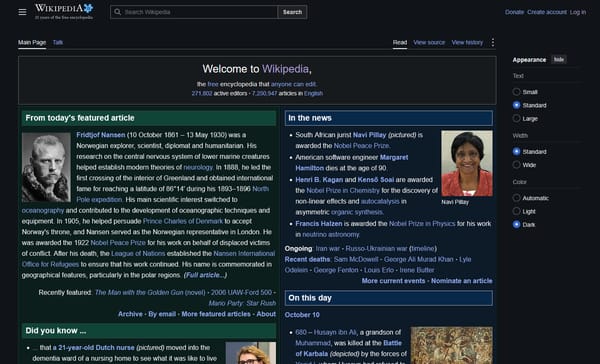600x364 pixels.
Task: Open the three-dot more options menu
Action: pyautogui.click(x=492, y=42)
